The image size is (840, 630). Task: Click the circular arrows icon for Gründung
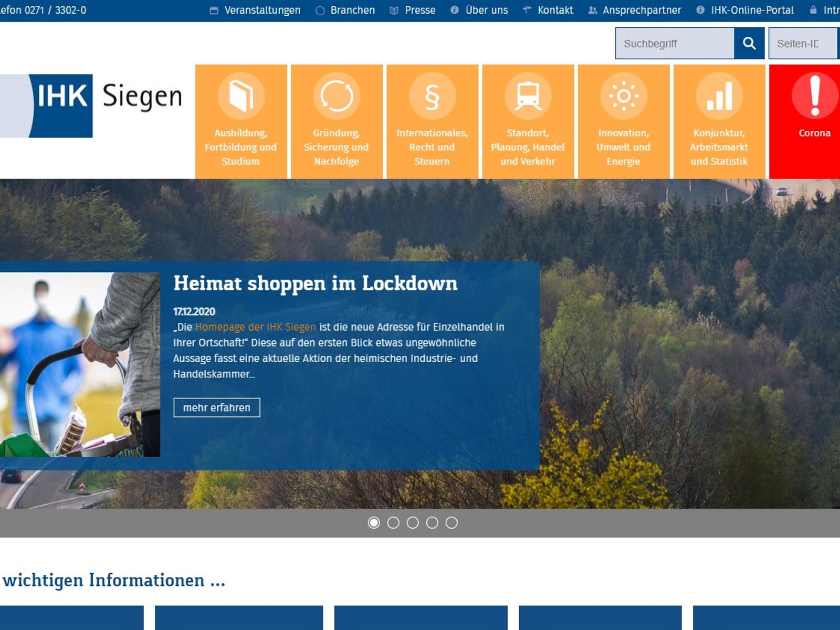point(337,96)
